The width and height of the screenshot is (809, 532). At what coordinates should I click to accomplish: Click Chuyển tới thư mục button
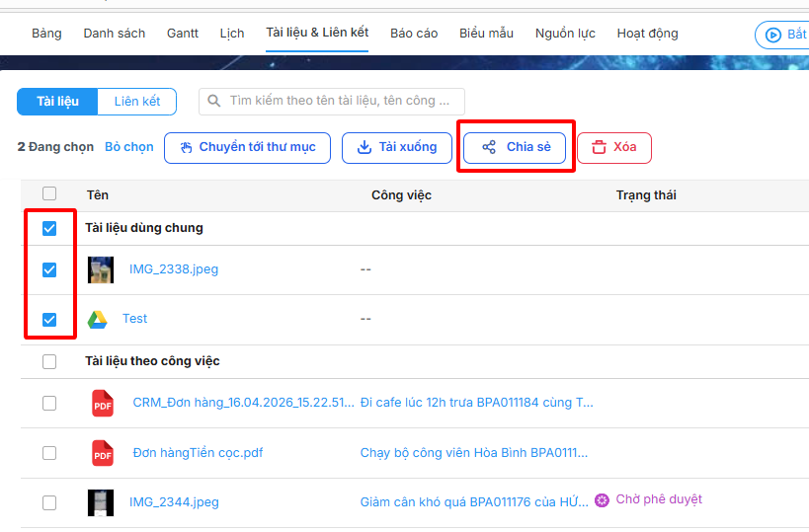click(x=247, y=148)
